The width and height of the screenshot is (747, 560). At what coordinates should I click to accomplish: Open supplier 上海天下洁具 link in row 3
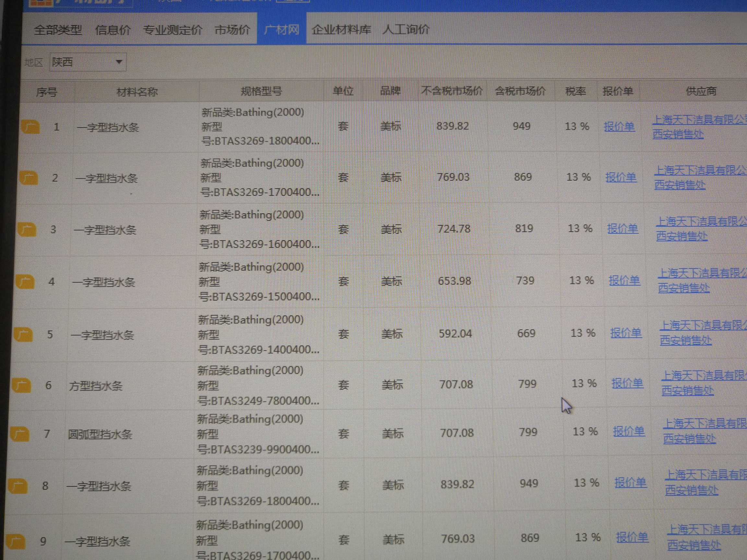(x=701, y=229)
